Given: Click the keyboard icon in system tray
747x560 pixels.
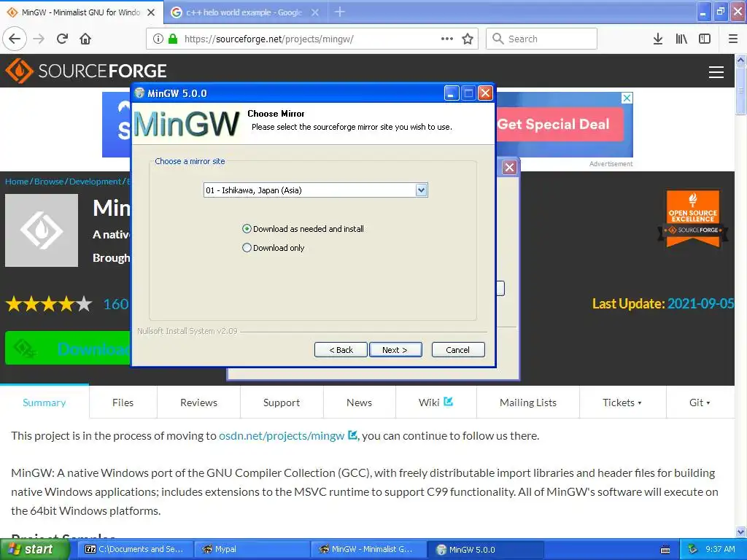Looking at the screenshot, I should click(x=665, y=550).
